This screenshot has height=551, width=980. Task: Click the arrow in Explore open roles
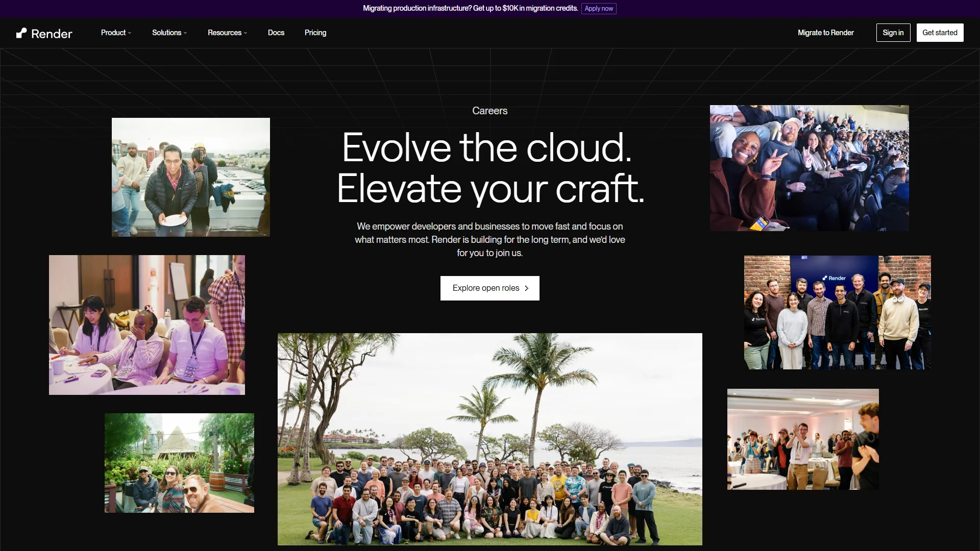tap(527, 288)
